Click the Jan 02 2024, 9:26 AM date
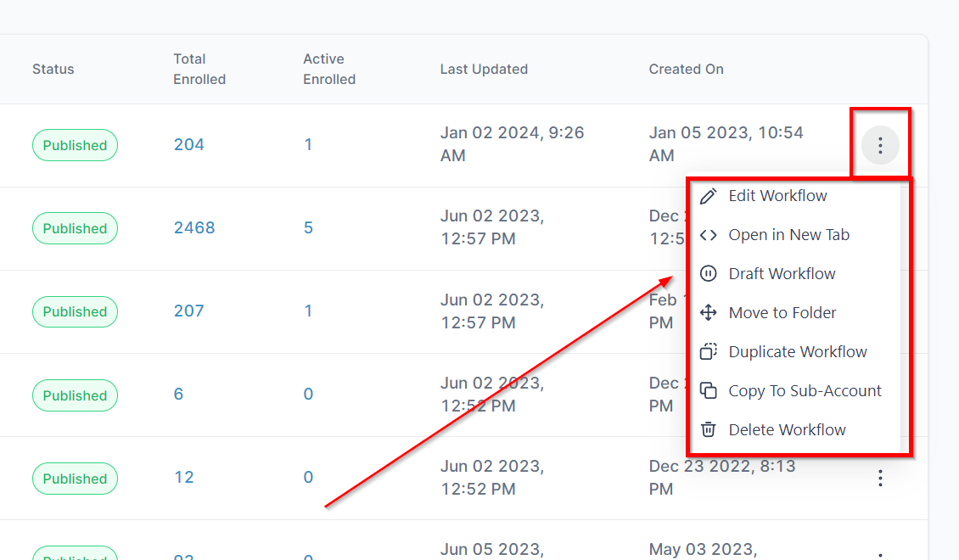 pos(513,144)
